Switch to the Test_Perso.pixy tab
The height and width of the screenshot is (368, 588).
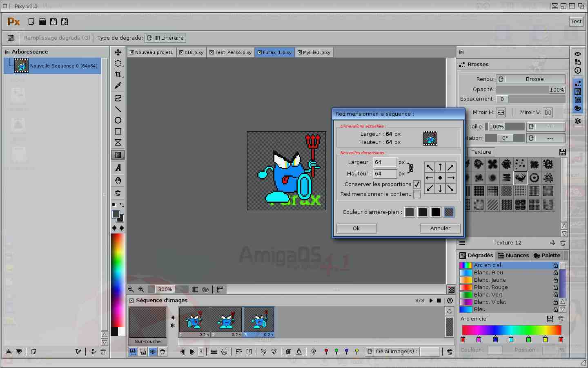click(x=231, y=52)
